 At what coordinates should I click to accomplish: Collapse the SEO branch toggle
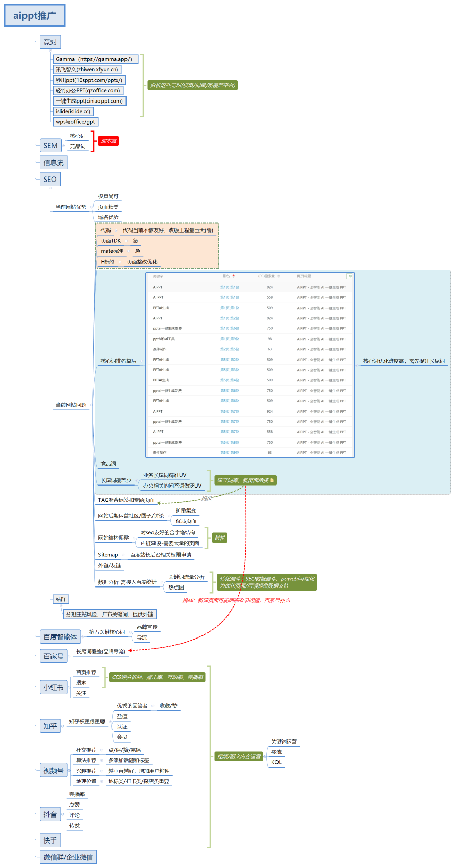tap(50, 188)
